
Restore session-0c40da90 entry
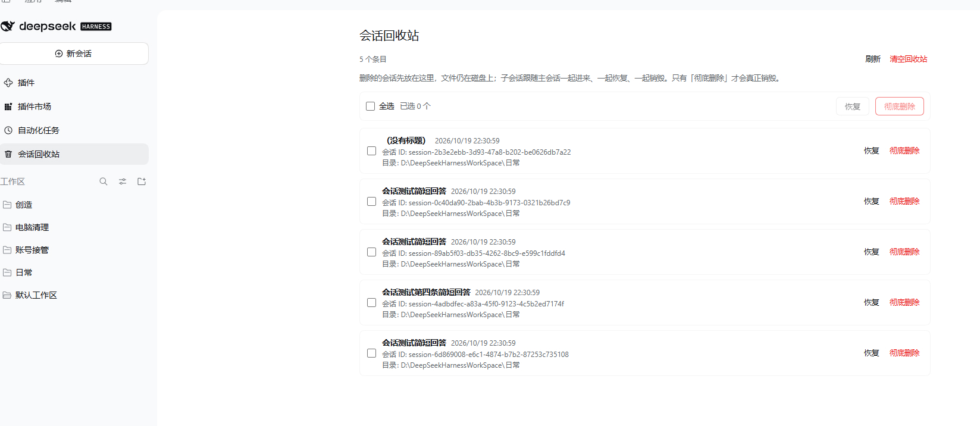(872, 202)
